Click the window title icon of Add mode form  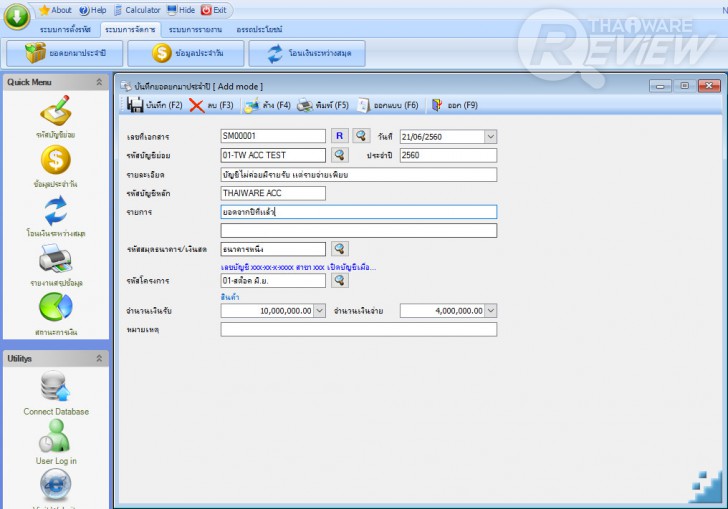point(125,86)
